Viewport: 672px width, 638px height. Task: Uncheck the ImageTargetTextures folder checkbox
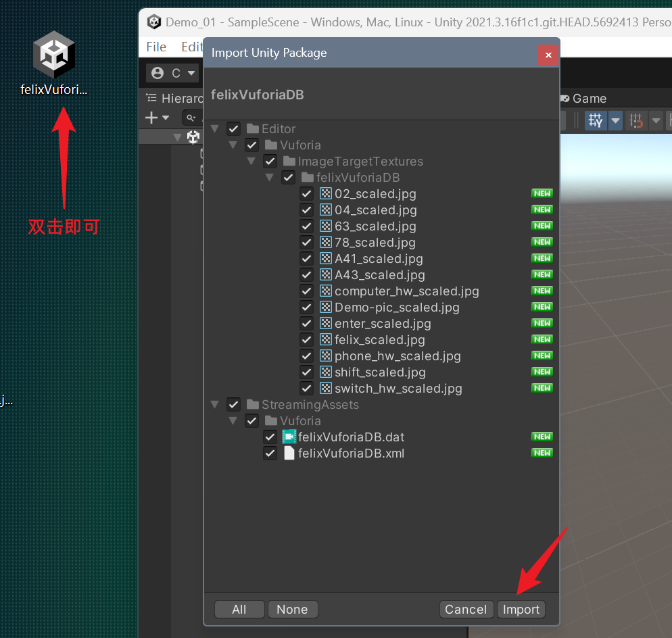pos(270,161)
